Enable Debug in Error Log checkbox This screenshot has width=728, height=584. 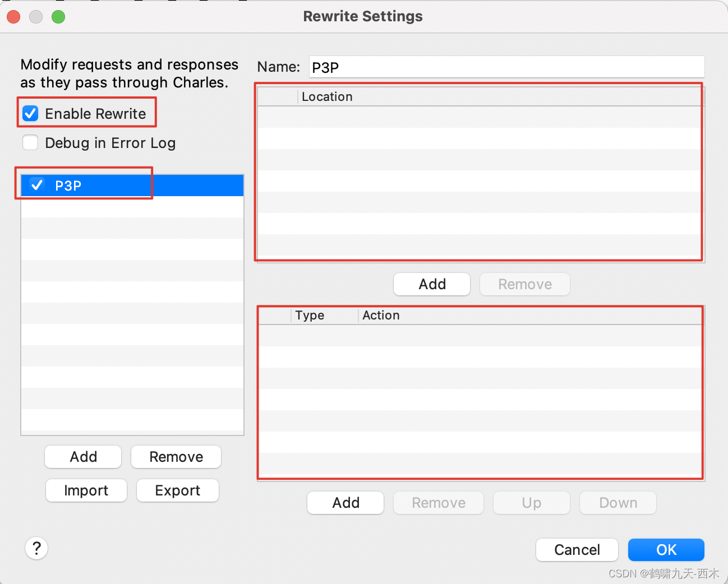tap(30, 143)
